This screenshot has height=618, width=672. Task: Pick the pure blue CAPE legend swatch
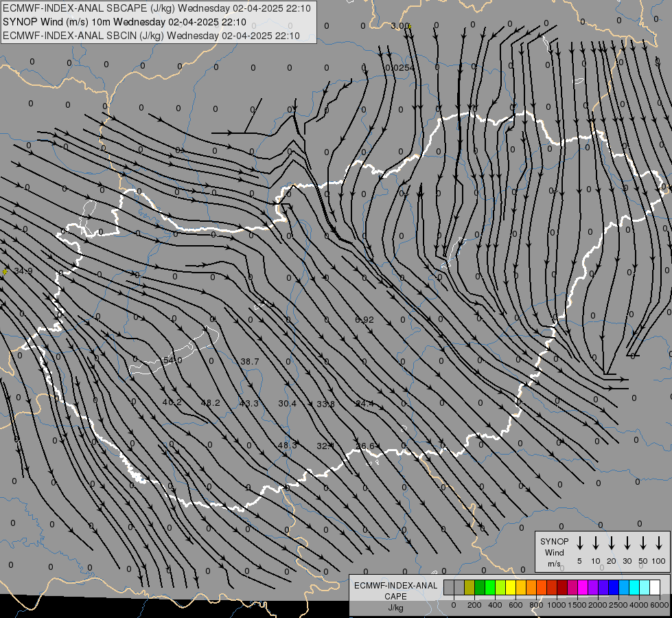[614, 587]
